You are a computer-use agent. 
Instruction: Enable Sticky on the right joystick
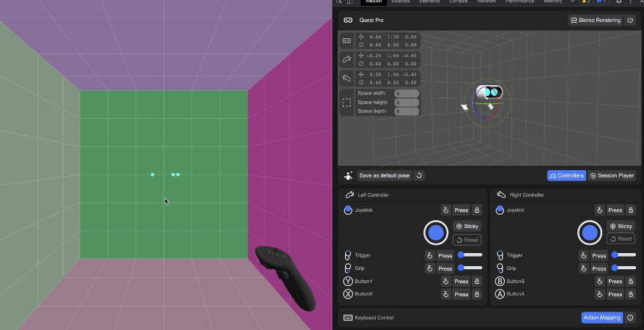[x=621, y=227]
